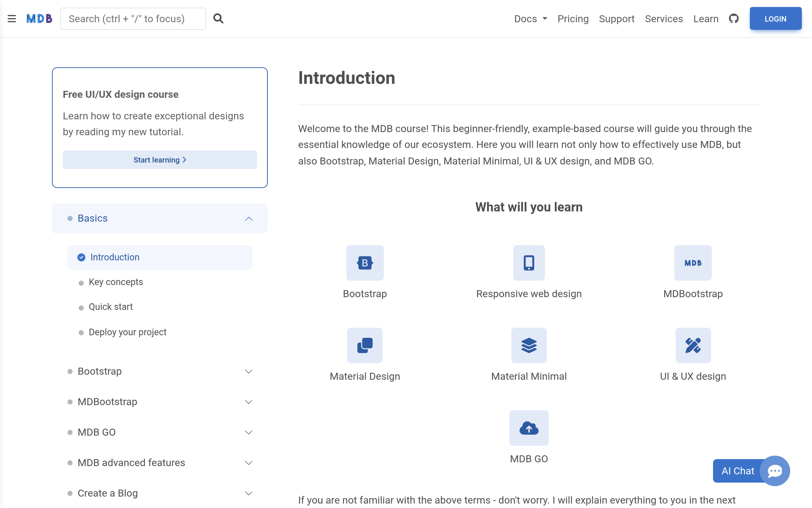Select the Introduction lesson
The width and height of the screenshot is (812, 508).
tap(160, 257)
